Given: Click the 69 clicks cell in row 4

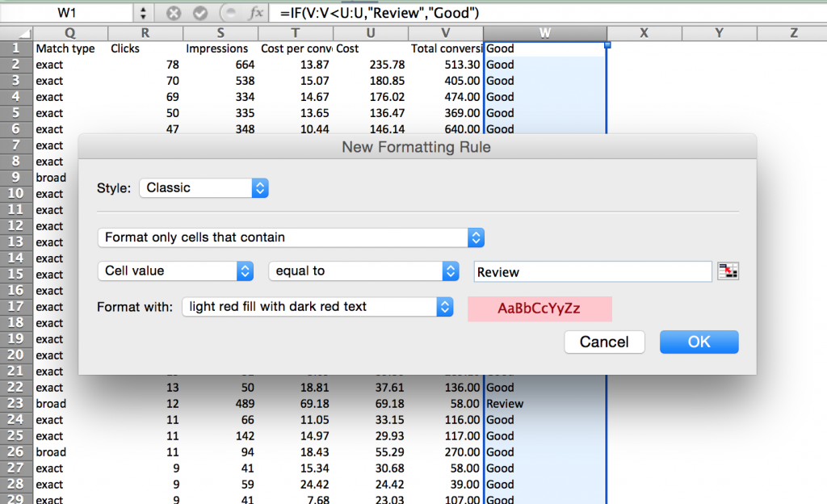Looking at the screenshot, I should 145,97.
